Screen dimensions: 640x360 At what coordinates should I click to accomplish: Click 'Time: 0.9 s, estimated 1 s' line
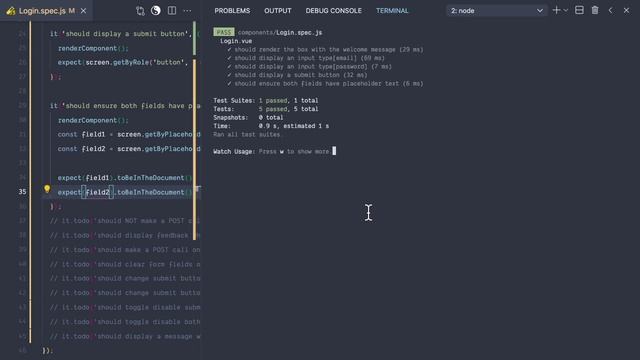click(271, 126)
